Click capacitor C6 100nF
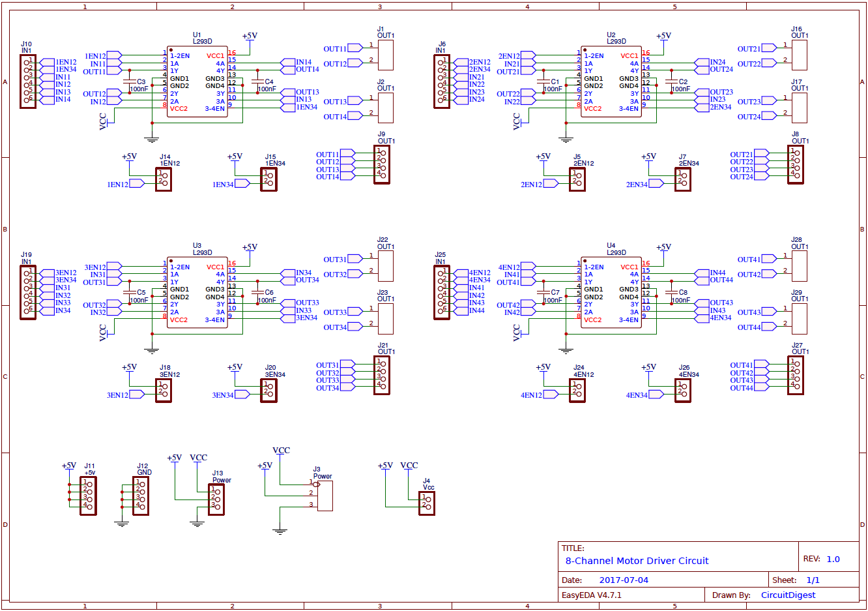The height and width of the screenshot is (611, 868). (x=258, y=293)
